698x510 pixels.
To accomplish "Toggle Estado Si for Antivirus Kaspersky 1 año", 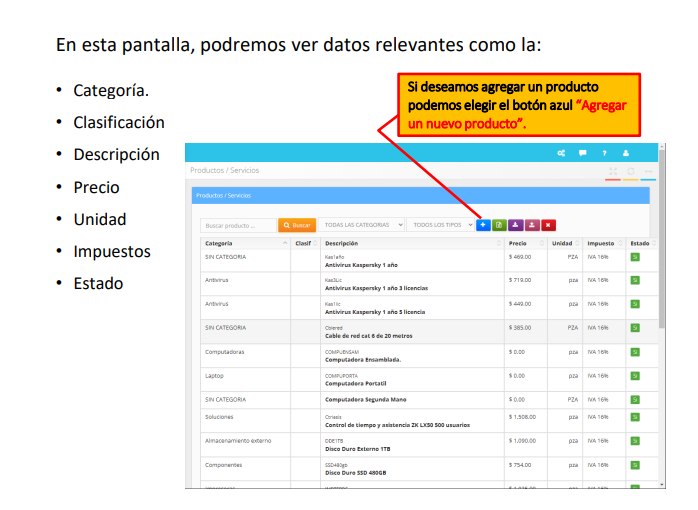I will tap(635, 257).
